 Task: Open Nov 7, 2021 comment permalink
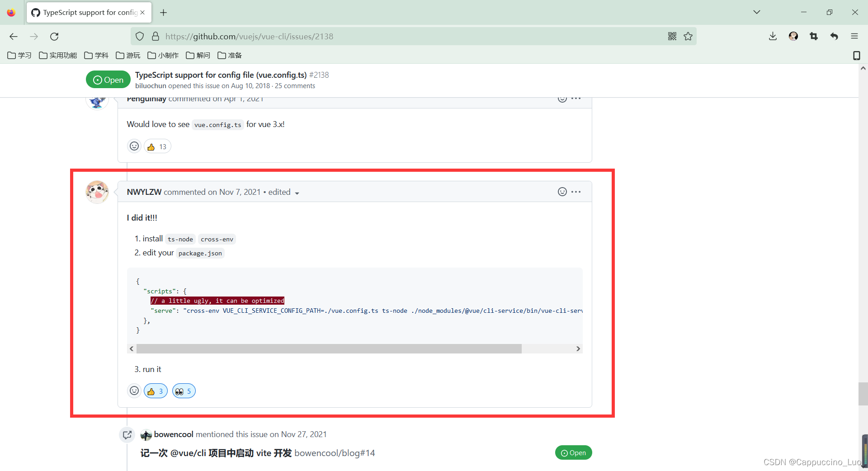pos(240,192)
